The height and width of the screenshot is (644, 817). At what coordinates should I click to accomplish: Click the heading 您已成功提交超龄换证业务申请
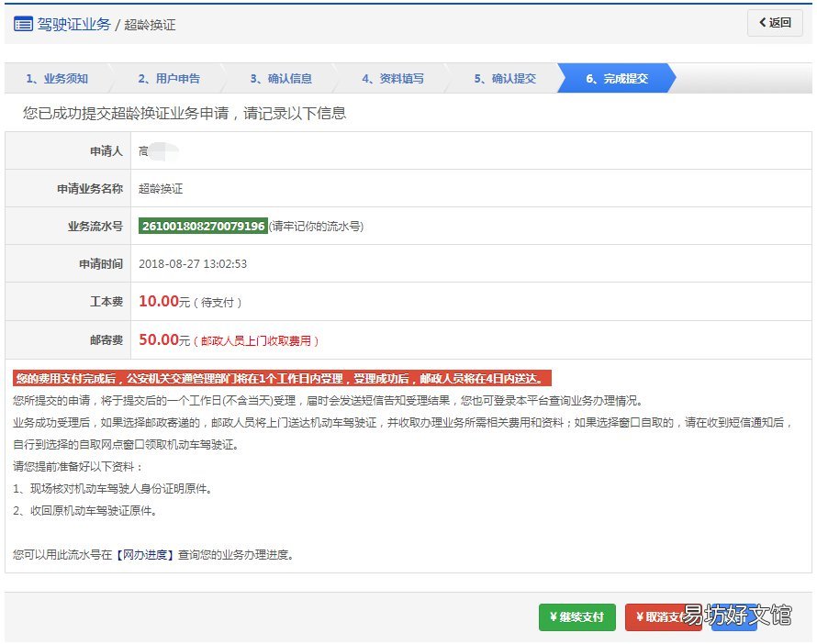click(x=185, y=113)
